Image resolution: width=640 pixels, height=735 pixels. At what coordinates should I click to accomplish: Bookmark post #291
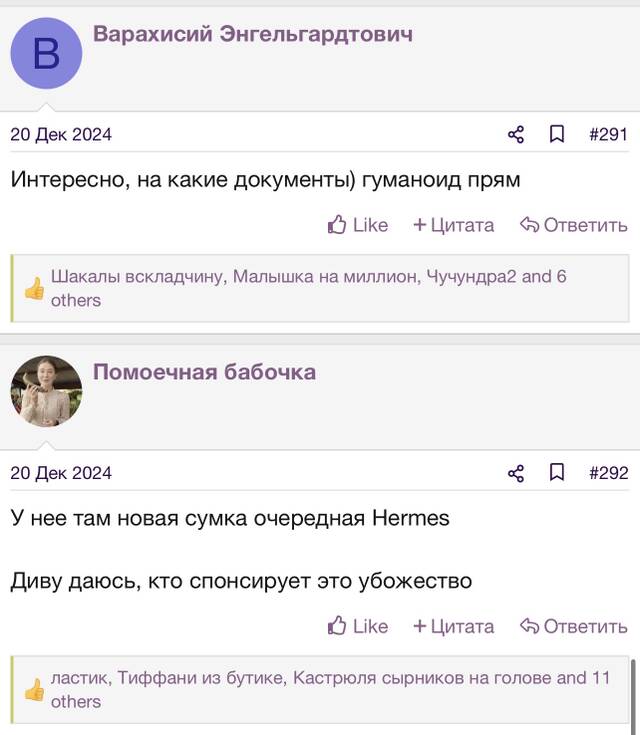557,134
